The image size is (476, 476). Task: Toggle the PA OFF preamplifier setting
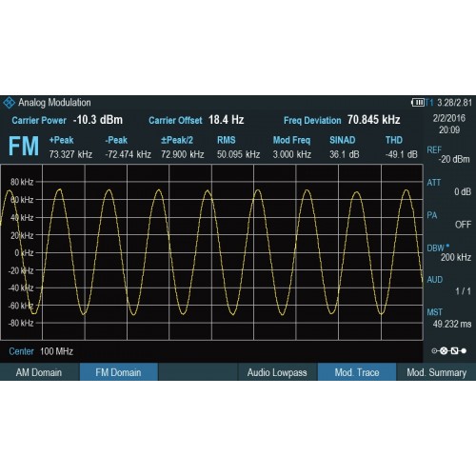[448, 220]
